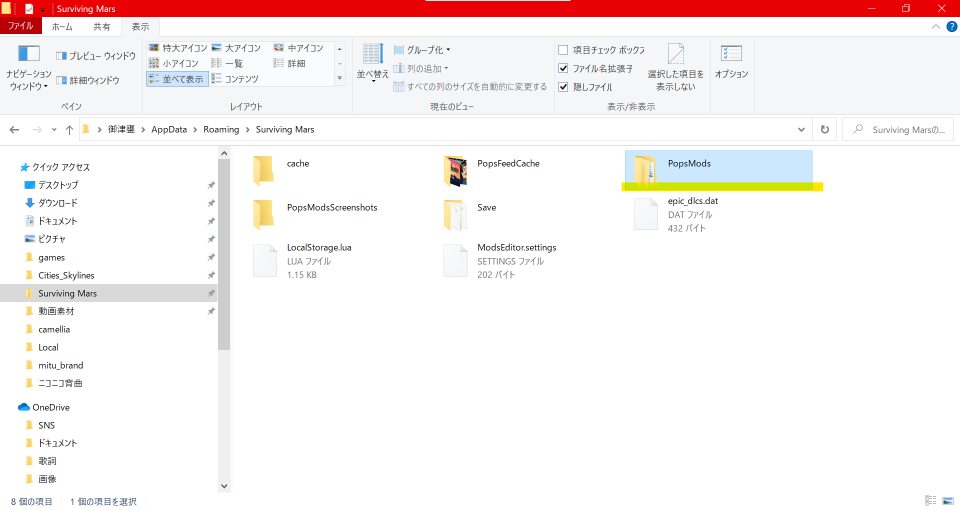Click すべての列のサイズを自動的に変更する
The width and height of the screenshot is (960, 510).
click(470, 87)
